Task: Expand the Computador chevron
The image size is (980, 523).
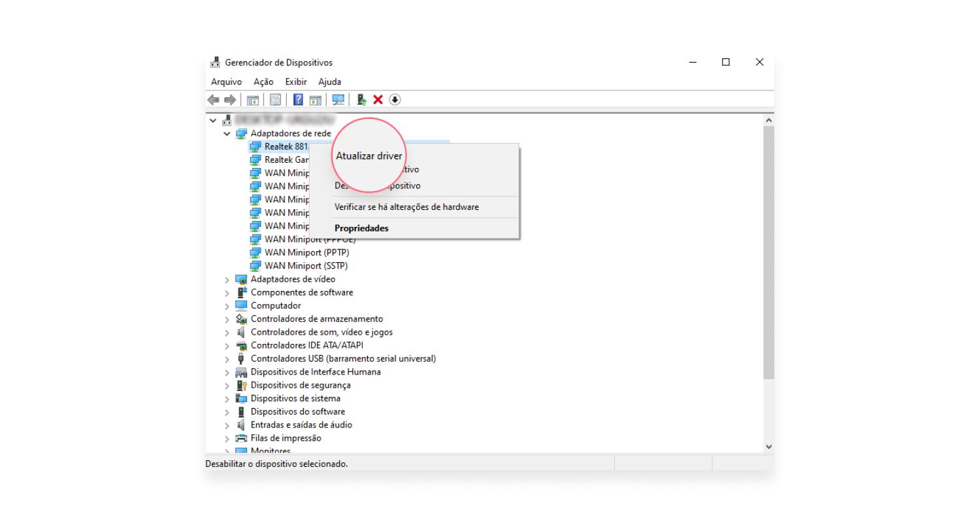Action: click(x=227, y=306)
